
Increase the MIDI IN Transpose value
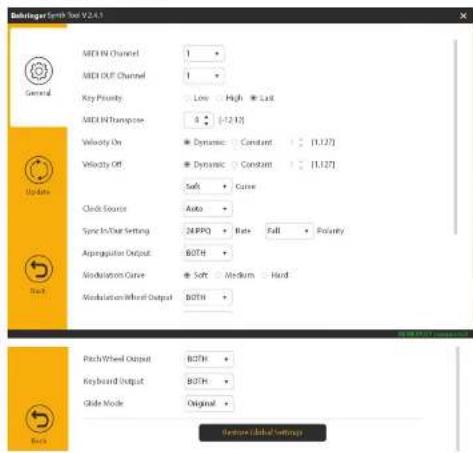coord(206,117)
